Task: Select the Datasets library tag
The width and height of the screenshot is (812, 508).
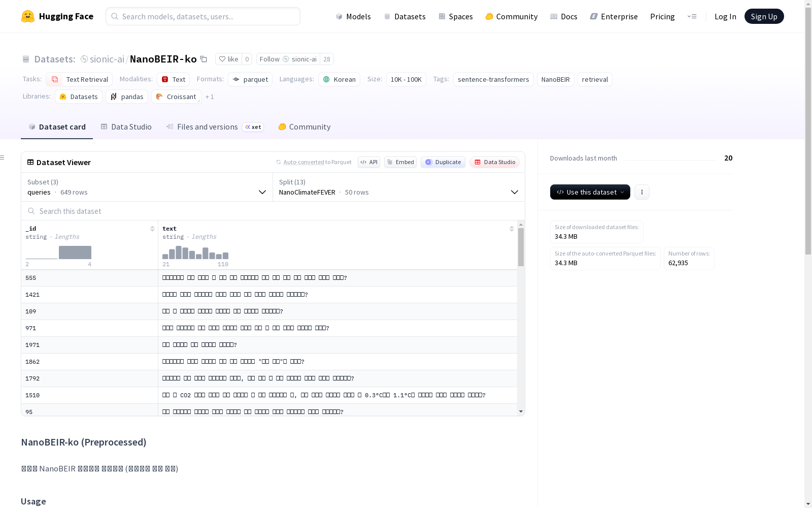Action: pos(79,97)
